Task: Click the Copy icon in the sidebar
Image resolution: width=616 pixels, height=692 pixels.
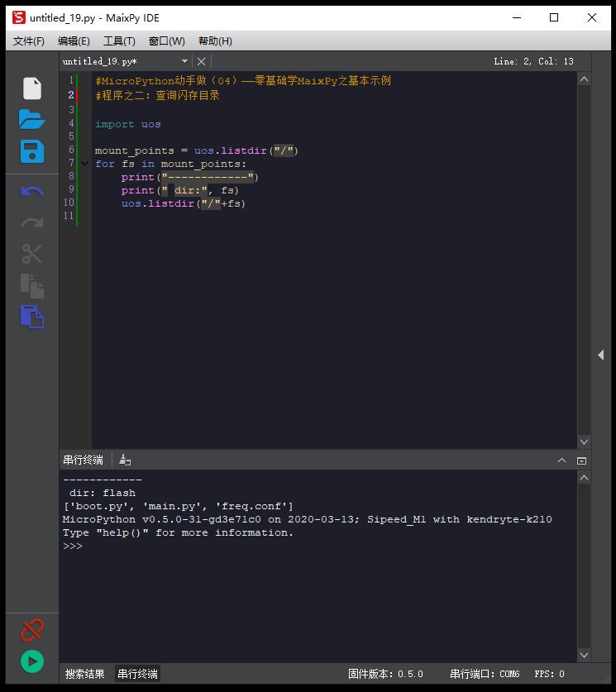Action: [31, 285]
